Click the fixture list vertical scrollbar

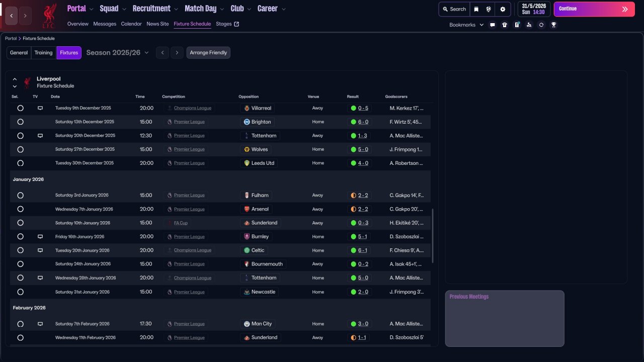[x=432, y=236]
